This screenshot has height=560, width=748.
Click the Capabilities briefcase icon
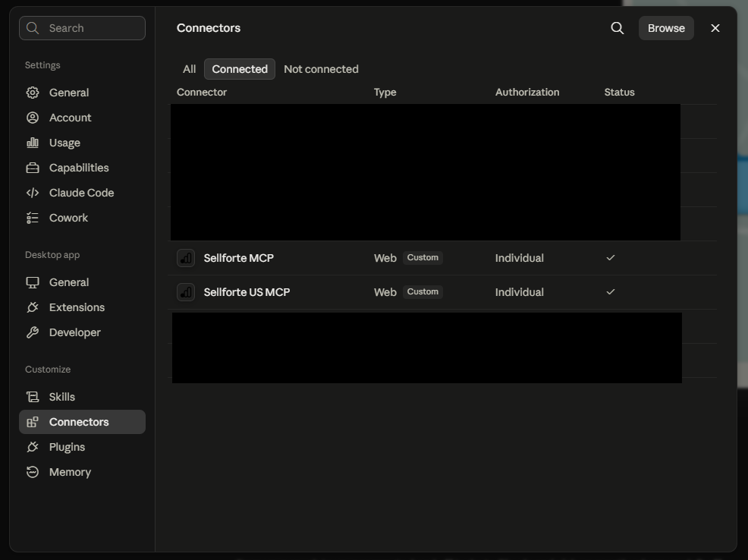[33, 168]
